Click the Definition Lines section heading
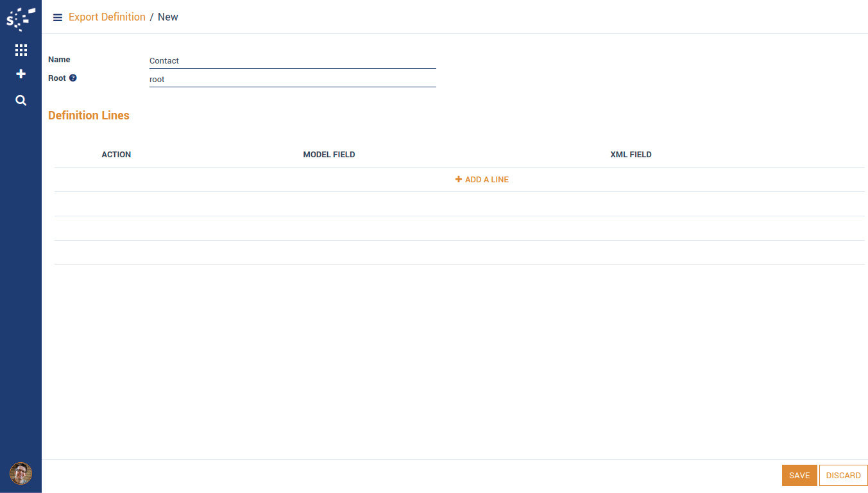Image resolution: width=868 pixels, height=493 pixels. click(89, 116)
